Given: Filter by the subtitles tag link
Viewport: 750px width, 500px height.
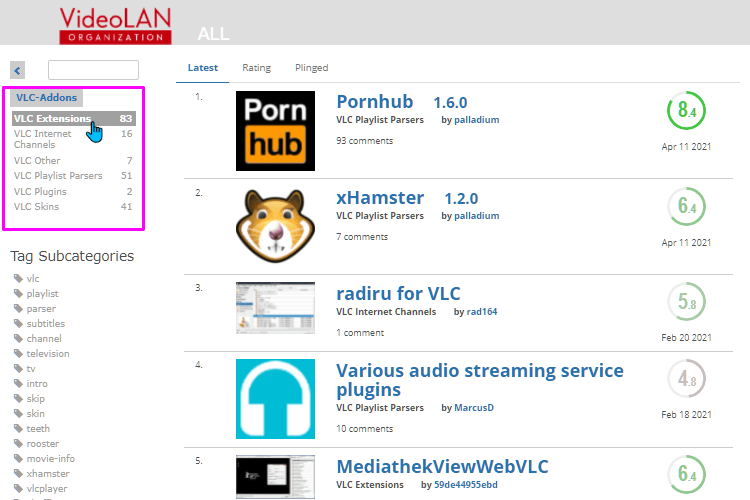Looking at the screenshot, I should point(45,323).
